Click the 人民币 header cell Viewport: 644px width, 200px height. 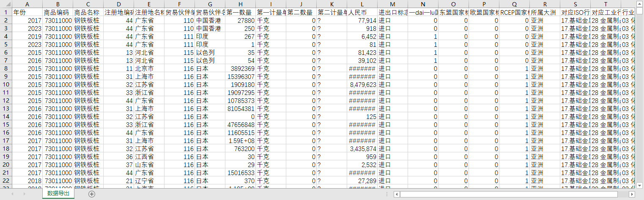pyautogui.click(x=362, y=12)
